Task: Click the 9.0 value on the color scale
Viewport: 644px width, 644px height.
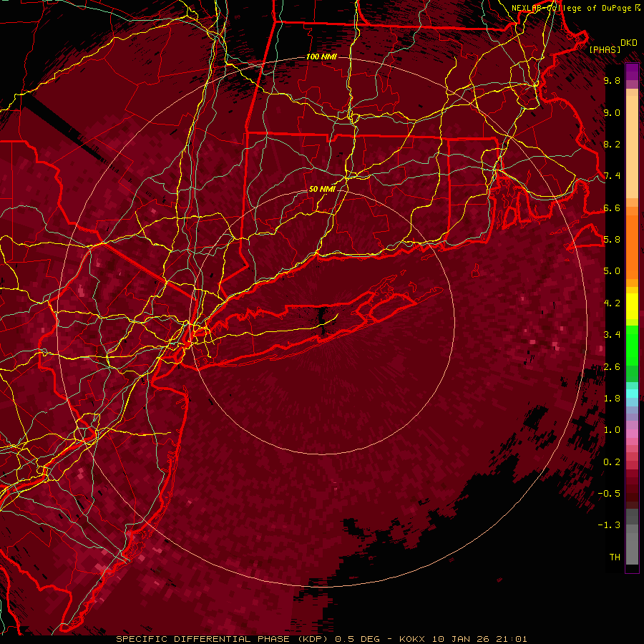Action: pyautogui.click(x=612, y=112)
